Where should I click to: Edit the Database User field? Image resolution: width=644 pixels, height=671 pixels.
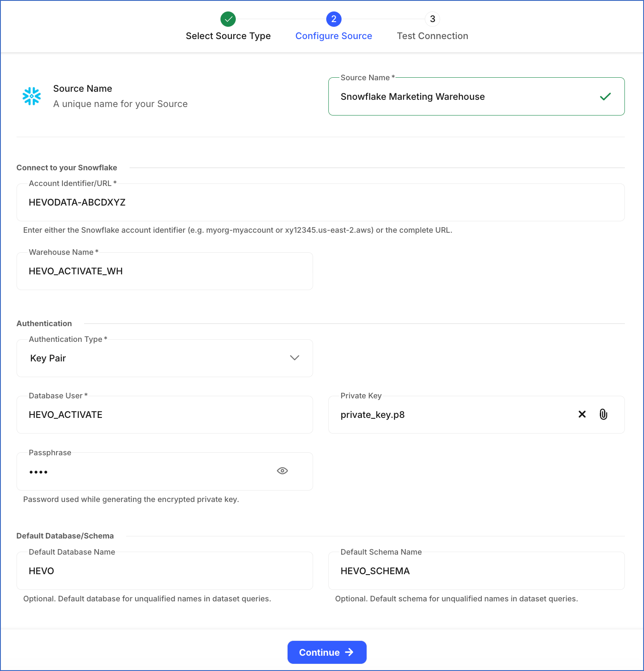tap(165, 414)
